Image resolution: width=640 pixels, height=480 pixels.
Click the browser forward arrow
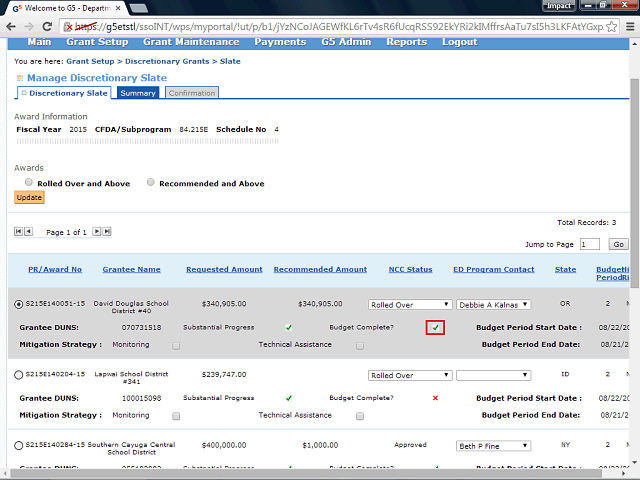point(29,27)
